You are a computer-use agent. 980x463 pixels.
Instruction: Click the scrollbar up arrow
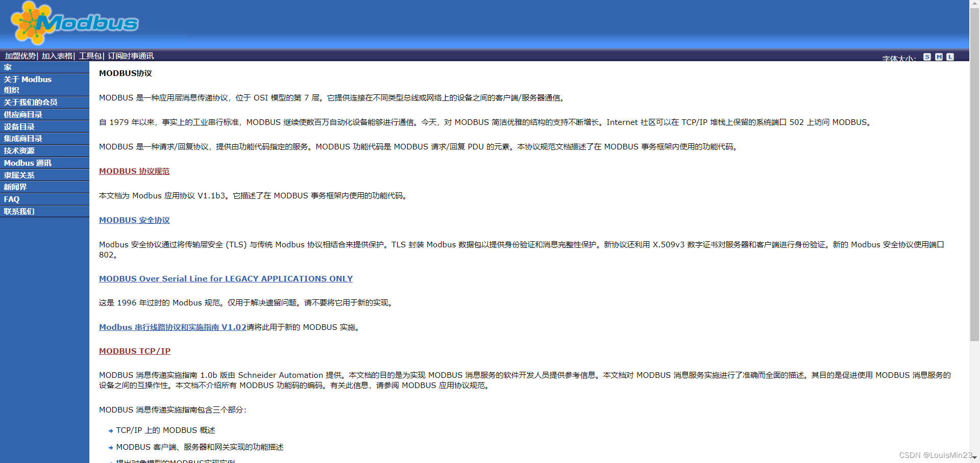coord(974,4)
